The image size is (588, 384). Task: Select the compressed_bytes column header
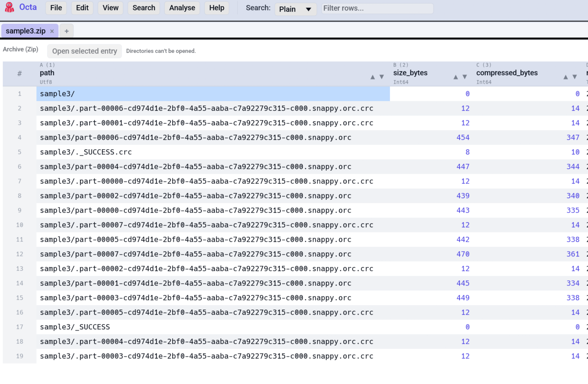[x=528, y=74]
